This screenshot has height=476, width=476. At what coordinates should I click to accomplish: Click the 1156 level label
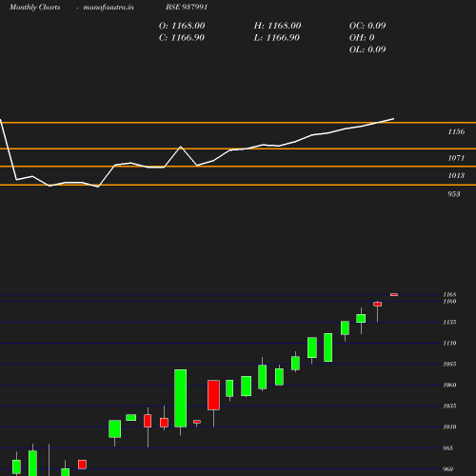click(x=456, y=131)
